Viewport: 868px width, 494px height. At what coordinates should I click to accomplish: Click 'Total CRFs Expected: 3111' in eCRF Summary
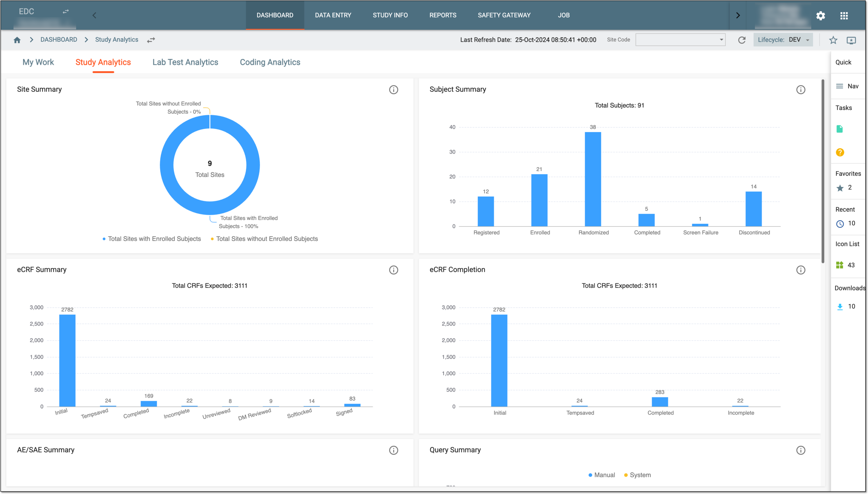tap(210, 286)
